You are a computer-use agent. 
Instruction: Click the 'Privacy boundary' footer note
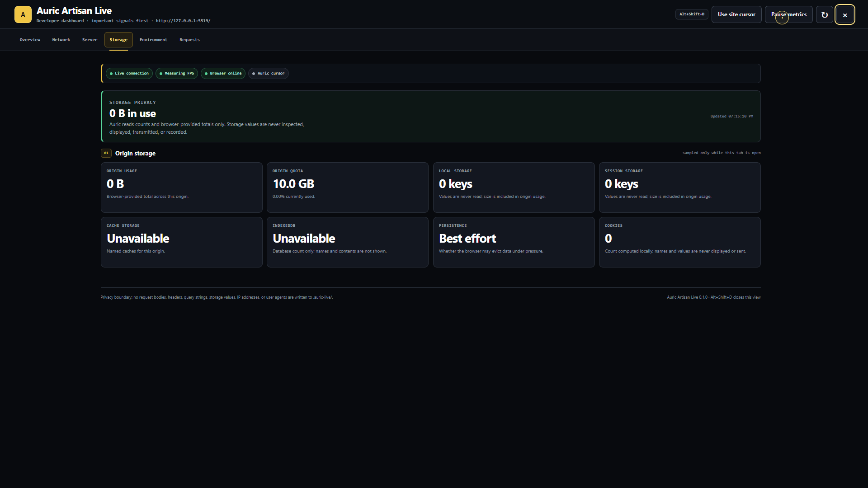click(x=217, y=297)
